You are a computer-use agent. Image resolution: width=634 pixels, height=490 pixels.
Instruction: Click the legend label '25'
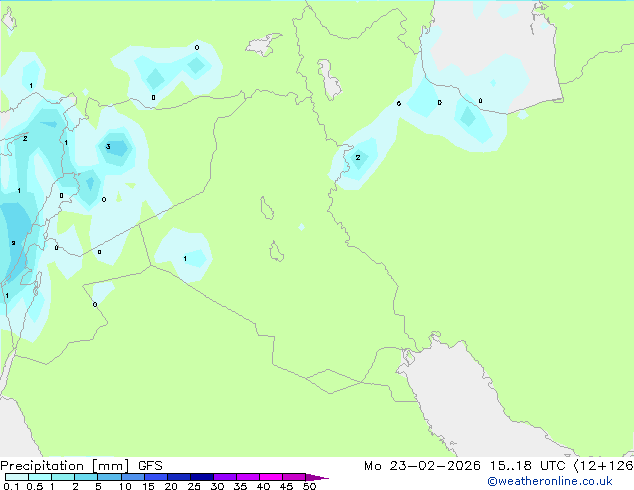pos(194,486)
